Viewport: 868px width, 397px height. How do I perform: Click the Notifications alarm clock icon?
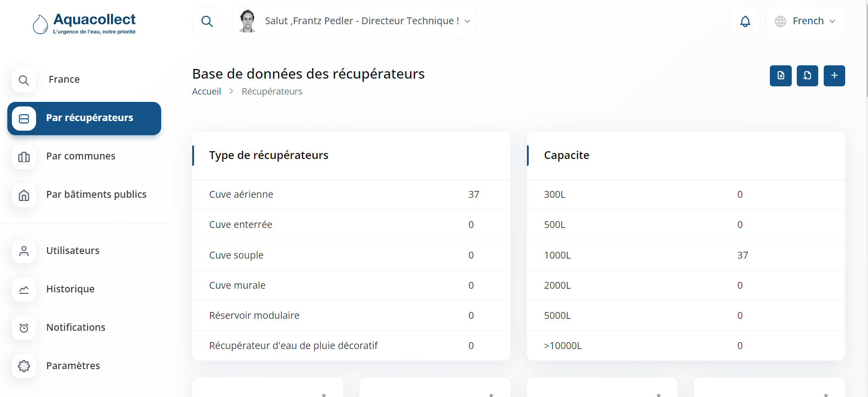point(24,328)
